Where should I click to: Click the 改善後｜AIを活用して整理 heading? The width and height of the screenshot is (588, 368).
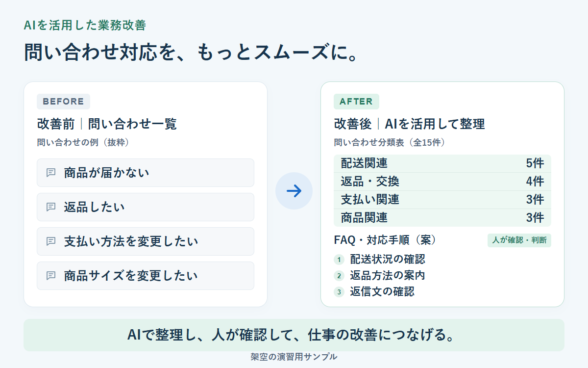[x=409, y=124]
